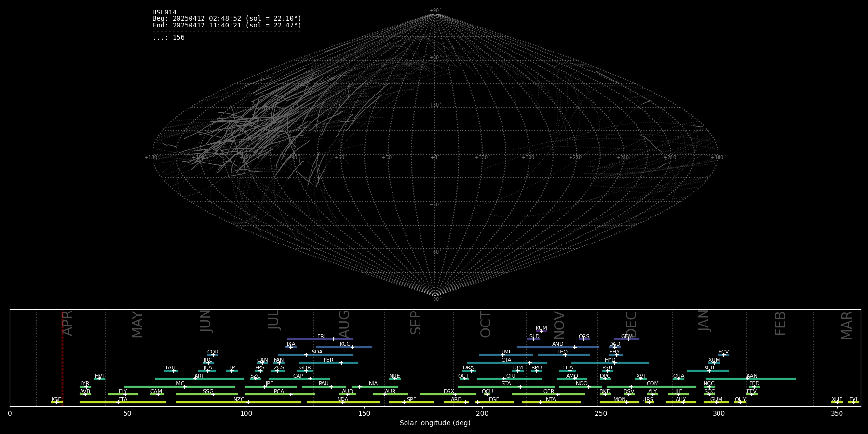Viewport: 868px width, 434px height.
Task: Select the DRA shower label
Action: click(468, 368)
